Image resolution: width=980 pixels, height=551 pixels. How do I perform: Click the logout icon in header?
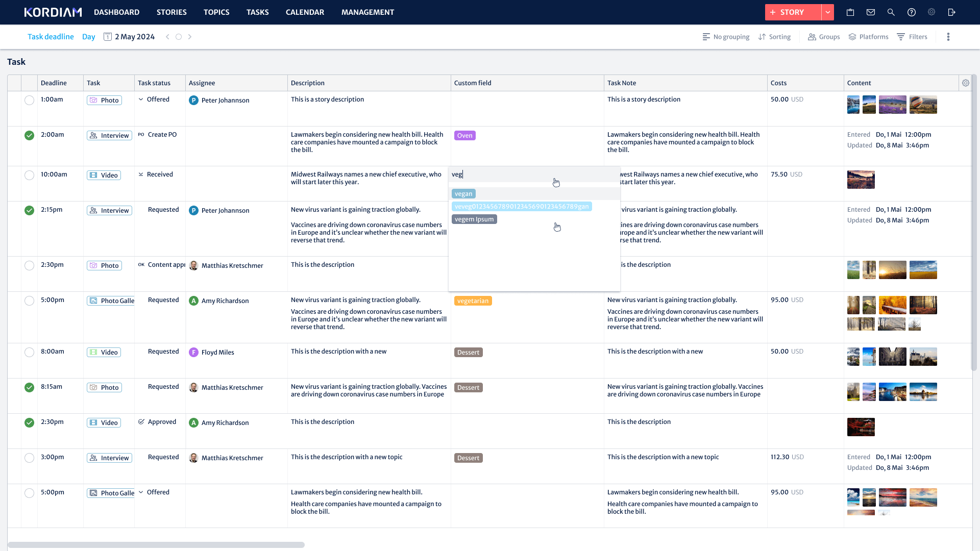tap(952, 12)
